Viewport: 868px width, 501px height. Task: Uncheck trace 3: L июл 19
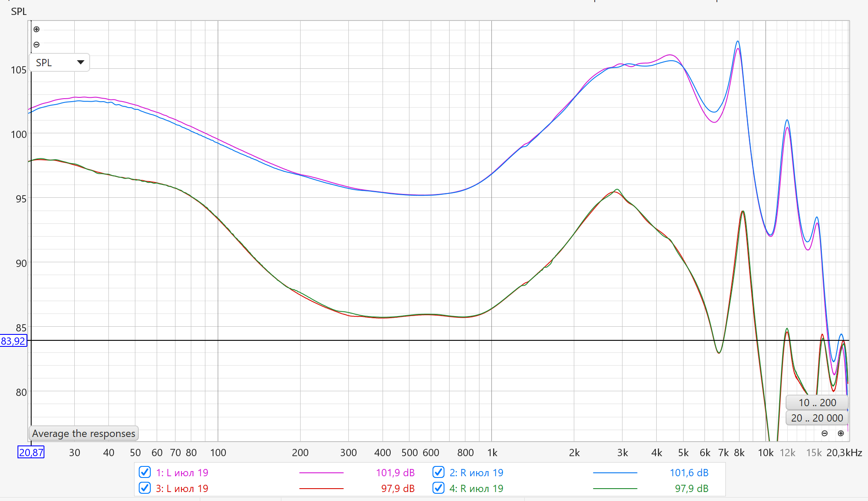point(145,488)
